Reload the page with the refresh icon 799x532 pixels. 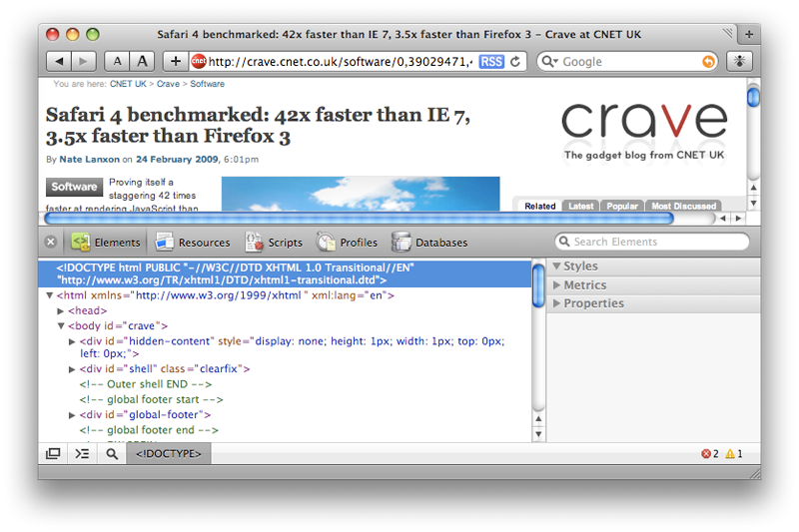coord(515,62)
